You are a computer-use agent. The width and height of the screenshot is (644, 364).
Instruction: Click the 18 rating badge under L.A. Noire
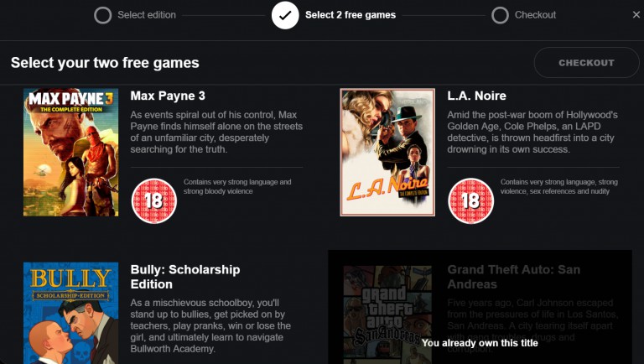click(470, 201)
